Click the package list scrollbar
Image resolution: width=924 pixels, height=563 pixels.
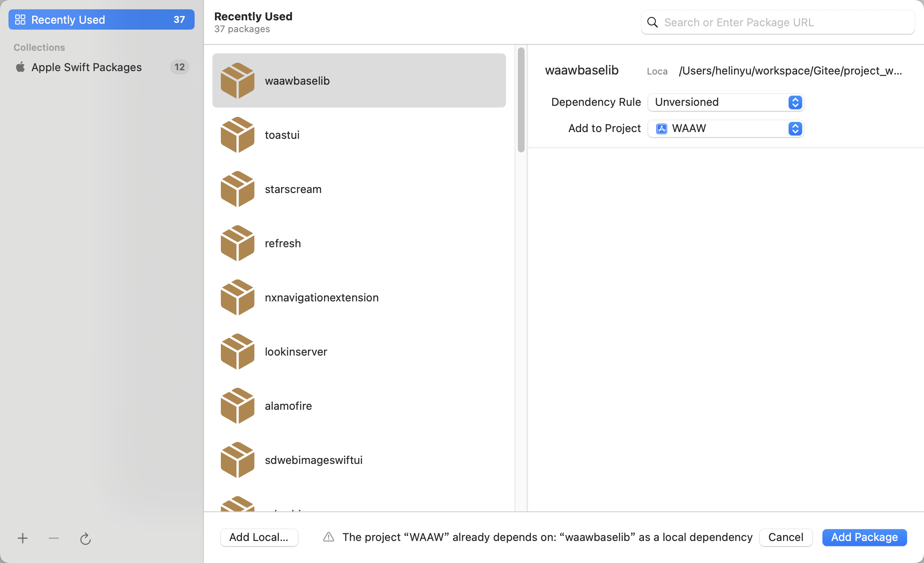point(521,100)
